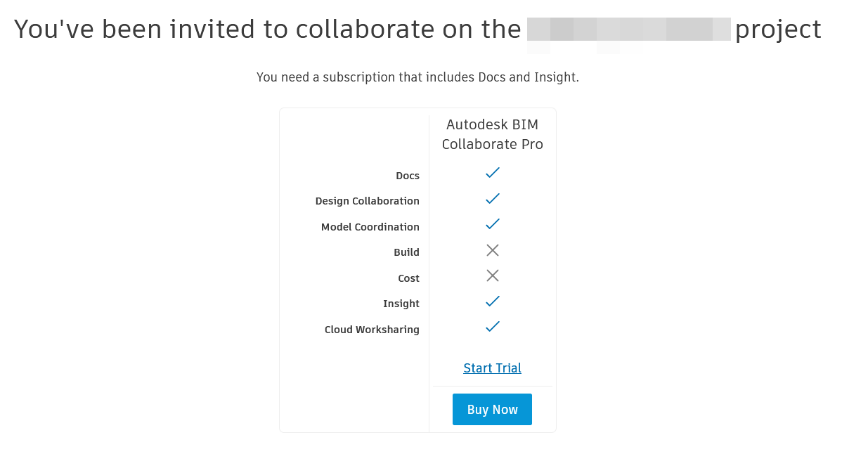Click the Model Coordination checkmark icon

click(492, 223)
